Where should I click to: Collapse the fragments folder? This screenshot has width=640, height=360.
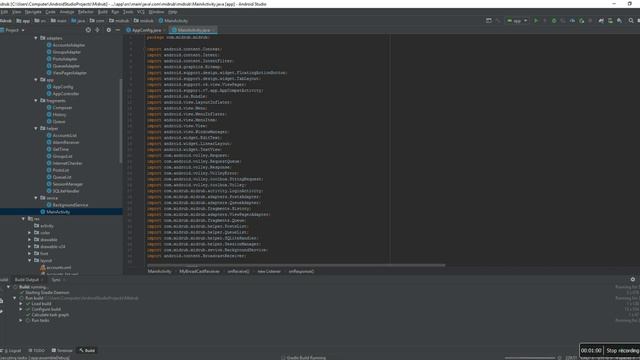pos(36,100)
